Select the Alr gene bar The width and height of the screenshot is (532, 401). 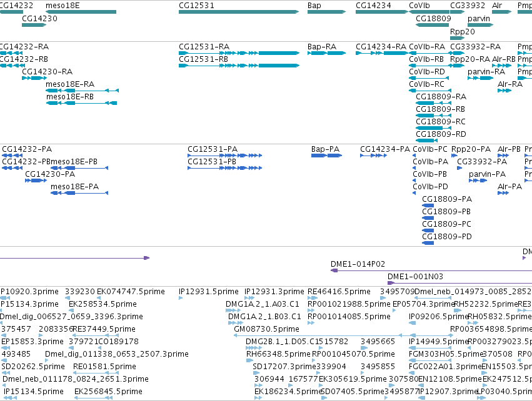(x=501, y=12)
